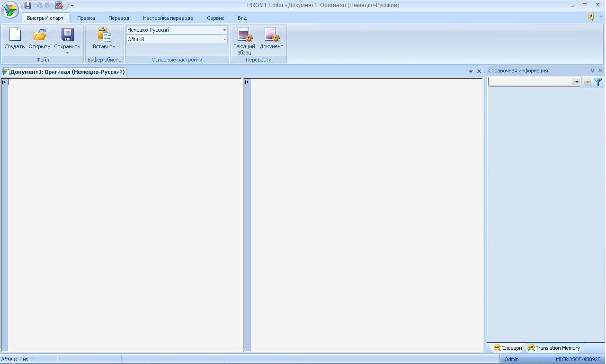Open the Общий topic dropdown
The width and height of the screenshot is (606, 364).
(224, 39)
